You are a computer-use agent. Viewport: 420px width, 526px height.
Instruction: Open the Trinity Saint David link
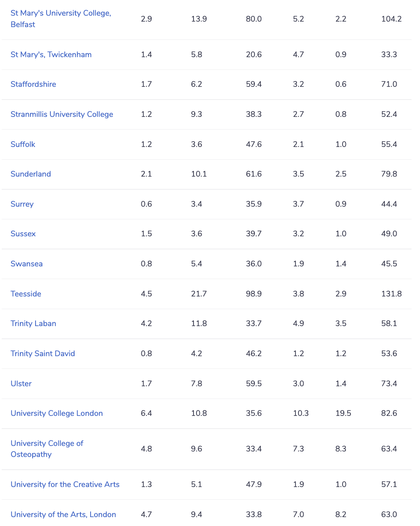coord(43,354)
